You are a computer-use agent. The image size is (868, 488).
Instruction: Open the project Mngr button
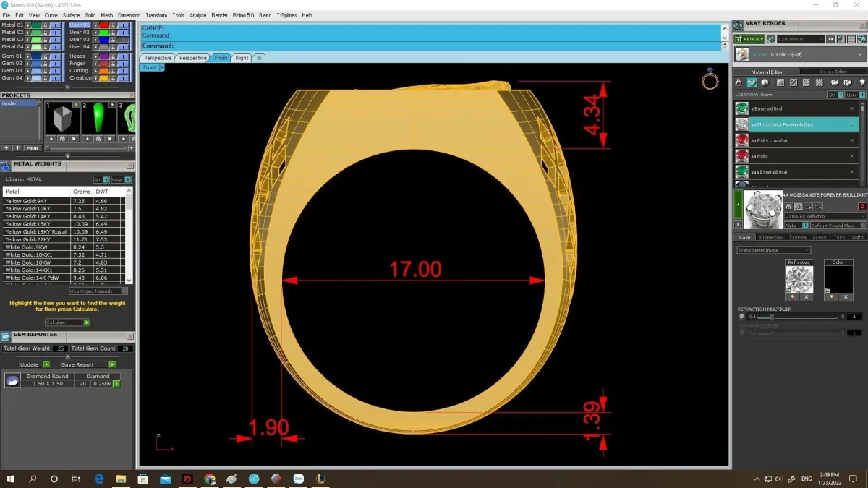pos(33,148)
